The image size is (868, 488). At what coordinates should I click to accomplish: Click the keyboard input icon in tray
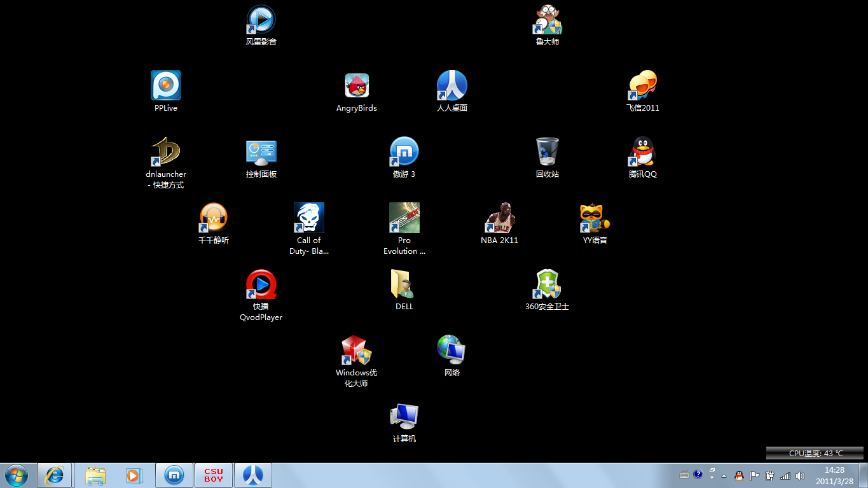[x=684, y=475]
